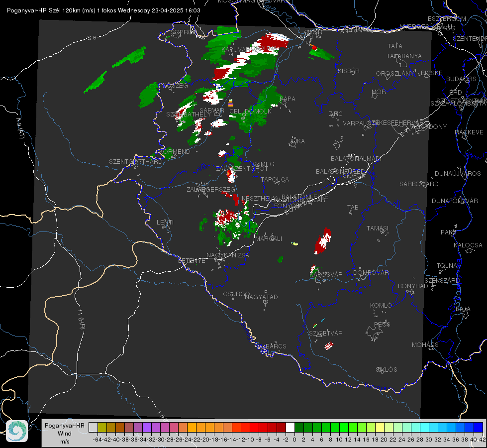Select the MOHACS label
The image size is (487, 448).
pos(425,345)
